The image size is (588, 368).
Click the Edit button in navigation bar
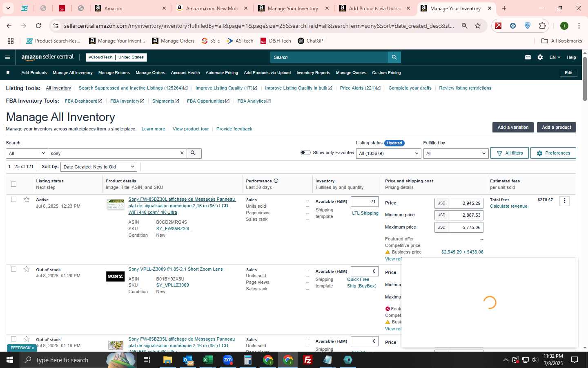(x=568, y=73)
